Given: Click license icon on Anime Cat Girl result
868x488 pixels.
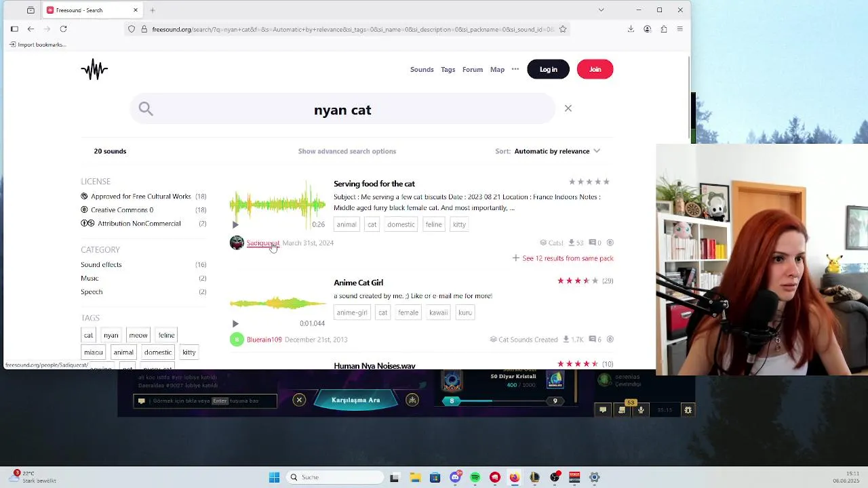Looking at the screenshot, I should 610,340.
